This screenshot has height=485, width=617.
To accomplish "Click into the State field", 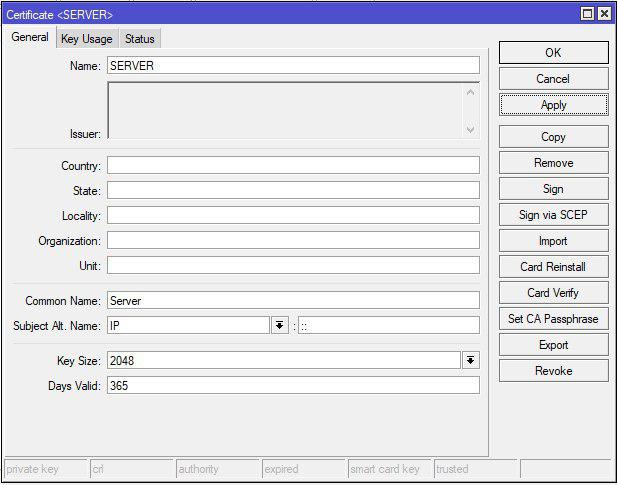I will point(293,190).
